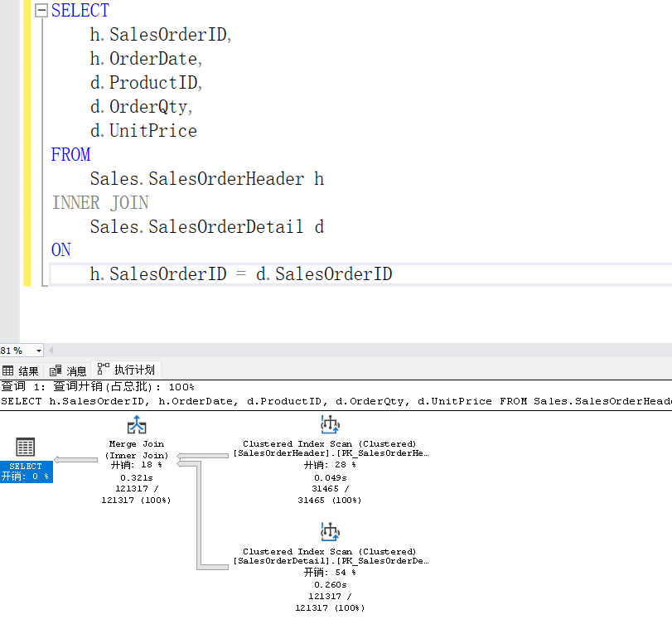
Task: Click the 查询 1: 查询开销 100% header
Action: pyautogui.click(x=98, y=387)
